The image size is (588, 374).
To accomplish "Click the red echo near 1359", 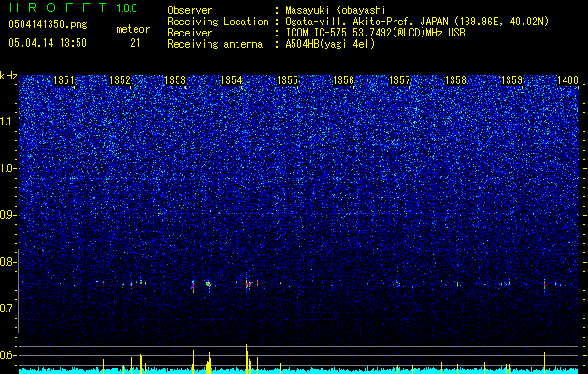I will coord(544,285).
